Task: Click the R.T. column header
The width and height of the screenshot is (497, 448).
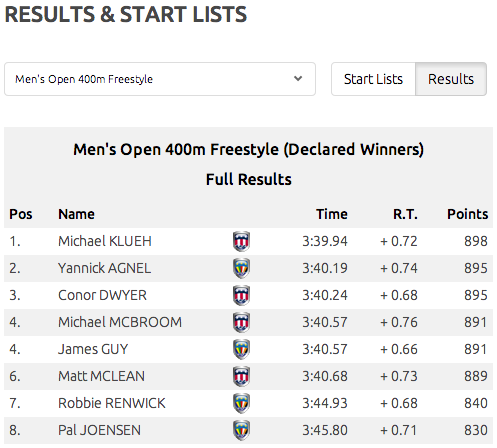Action: [405, 214]
